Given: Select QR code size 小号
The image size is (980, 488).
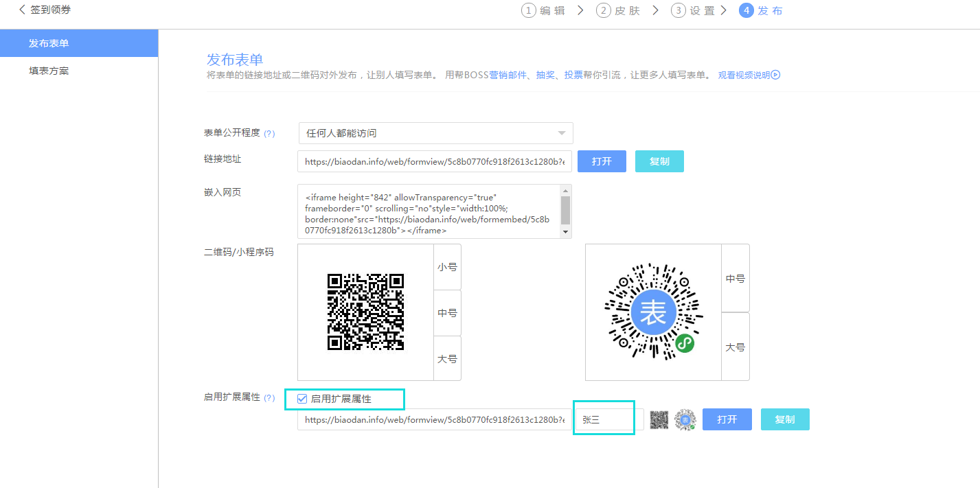Looking at the screenshot, I should (447, 267).
